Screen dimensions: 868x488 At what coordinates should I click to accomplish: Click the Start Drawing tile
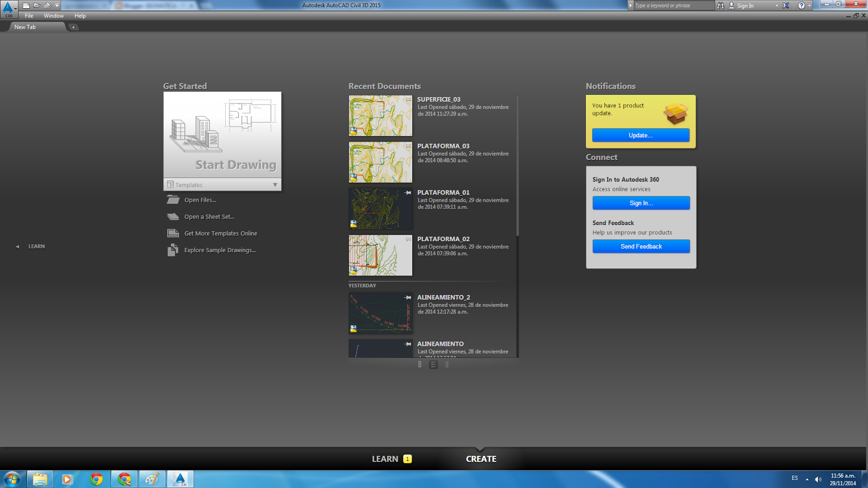click(x=222, y=135)
